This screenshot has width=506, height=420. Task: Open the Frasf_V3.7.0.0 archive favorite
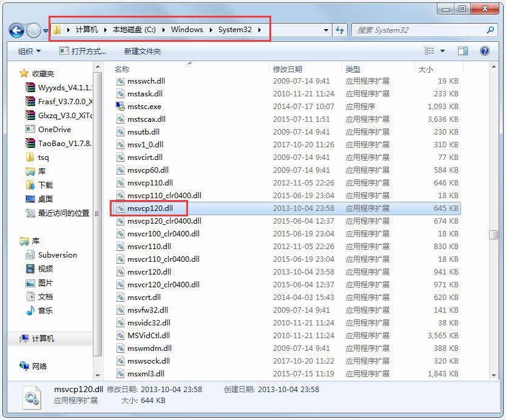[x=58, y=101]
